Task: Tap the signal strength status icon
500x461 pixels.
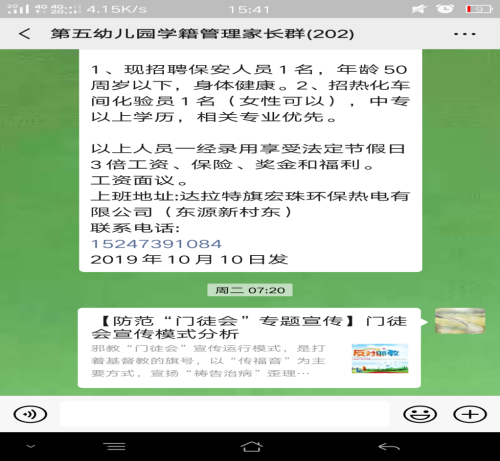Action: coord(18,9)
